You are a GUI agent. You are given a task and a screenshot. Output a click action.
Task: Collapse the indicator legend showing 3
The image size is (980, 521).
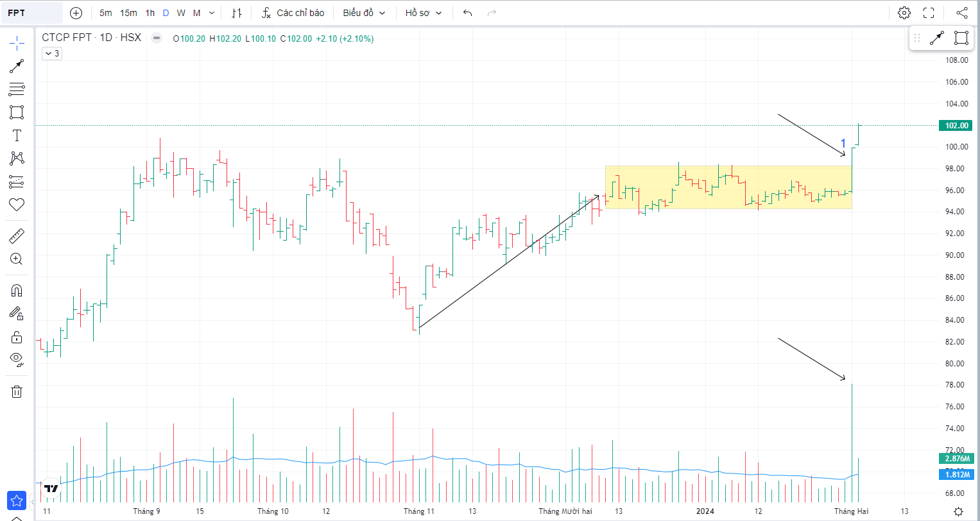point(51,53)
